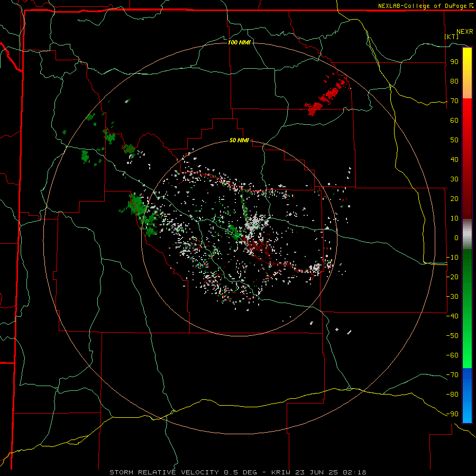
Task: Click the -60 scale value
Action: pyautogui.click(x=452, y=355)
